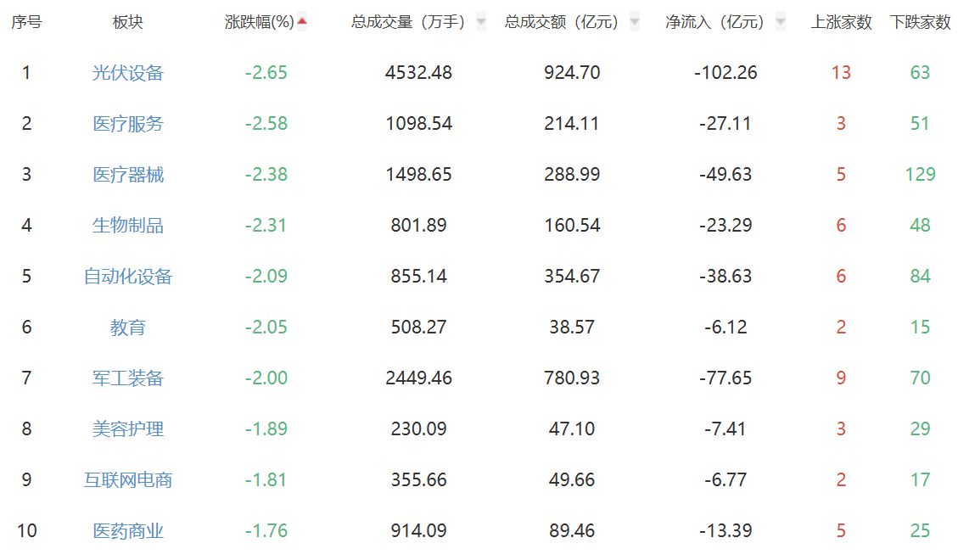View the 军工装备 sector details

pyautogui.click(x=127, y=378)
